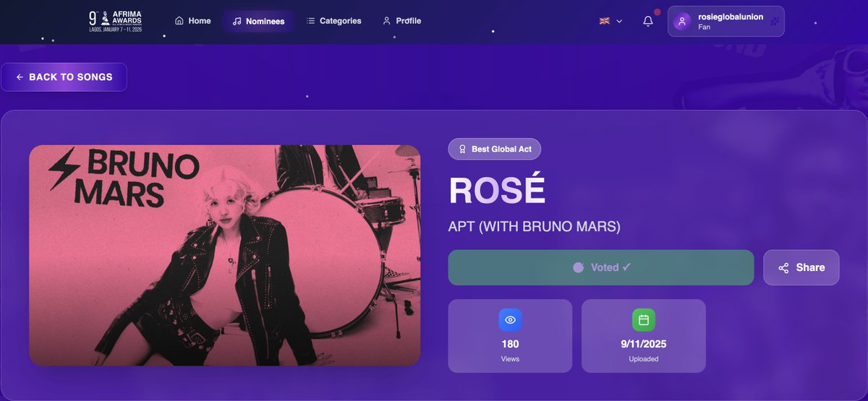Click the UK flag icon

click(605, 21)
